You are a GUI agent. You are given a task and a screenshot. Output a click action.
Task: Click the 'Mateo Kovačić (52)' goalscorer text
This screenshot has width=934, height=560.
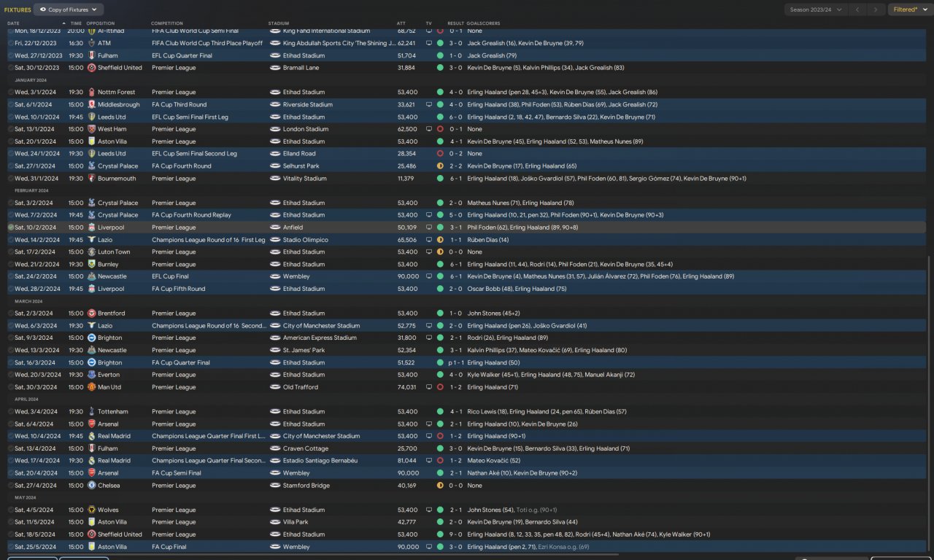point(494,461)
